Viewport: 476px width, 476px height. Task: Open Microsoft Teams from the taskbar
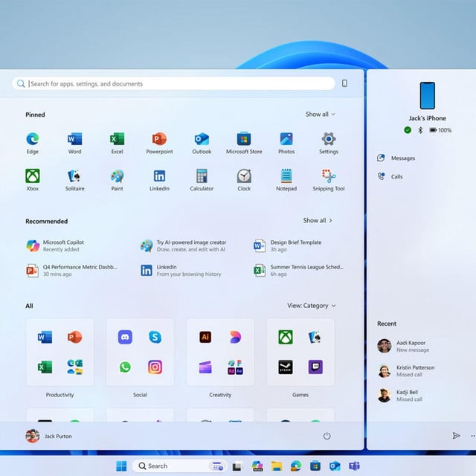click(x=354, y=466)
